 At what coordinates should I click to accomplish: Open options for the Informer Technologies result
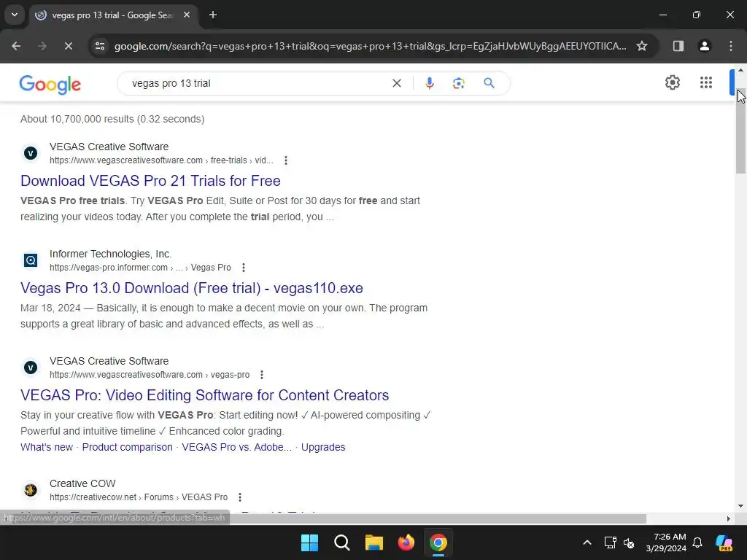[244, 268]
